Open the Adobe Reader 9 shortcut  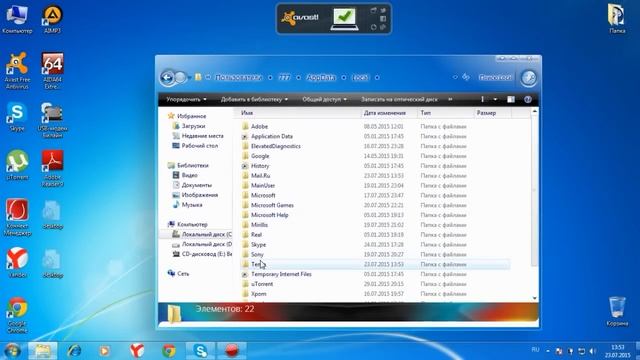click(x=52, y=168)
